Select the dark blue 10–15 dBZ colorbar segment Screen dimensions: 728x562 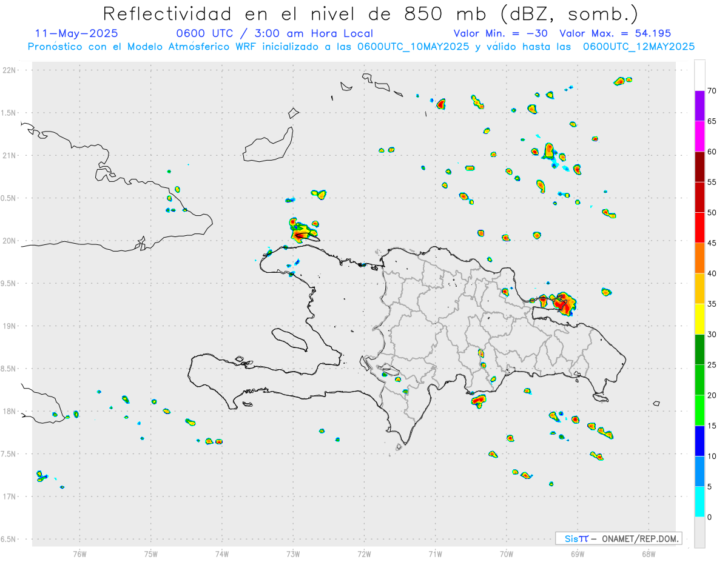point(699,441)
